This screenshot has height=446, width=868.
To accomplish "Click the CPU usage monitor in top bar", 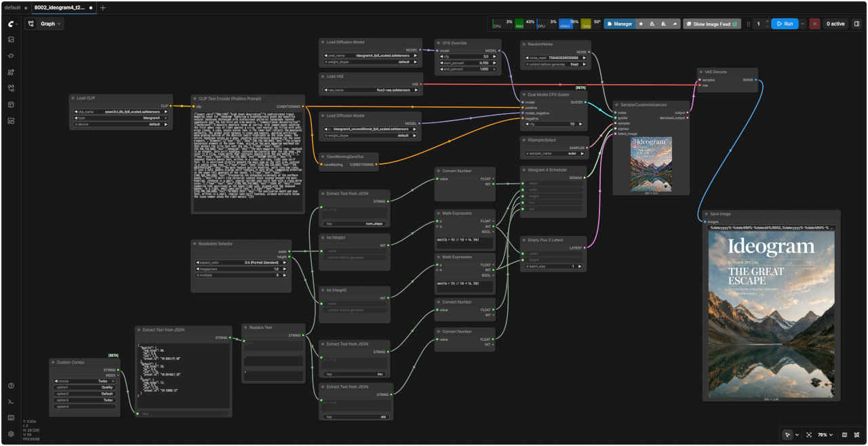I will pos(502,24).
